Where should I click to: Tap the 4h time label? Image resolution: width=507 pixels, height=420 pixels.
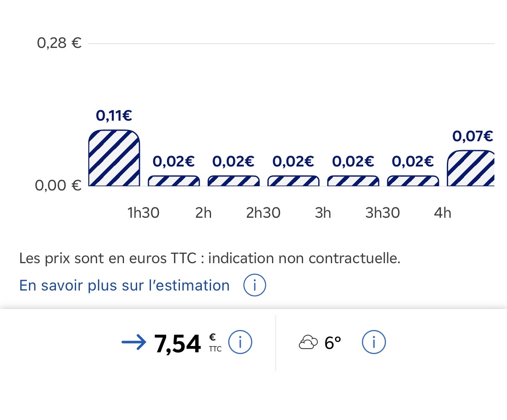click(442, 213)
